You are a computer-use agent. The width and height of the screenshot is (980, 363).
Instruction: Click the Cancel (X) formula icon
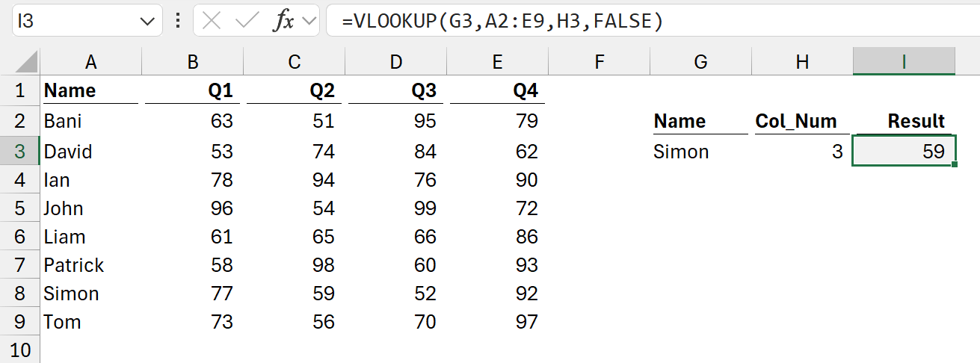(212, 21)
